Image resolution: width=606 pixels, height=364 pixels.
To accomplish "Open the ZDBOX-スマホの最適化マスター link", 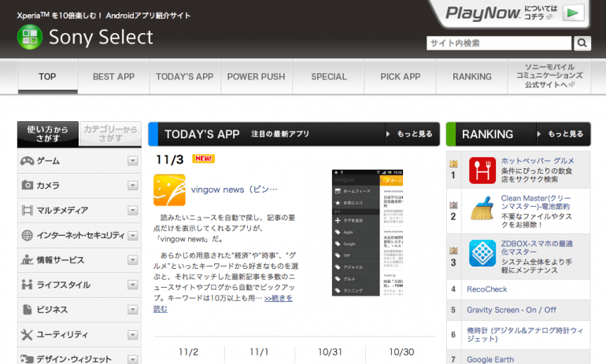I will 537,248.
